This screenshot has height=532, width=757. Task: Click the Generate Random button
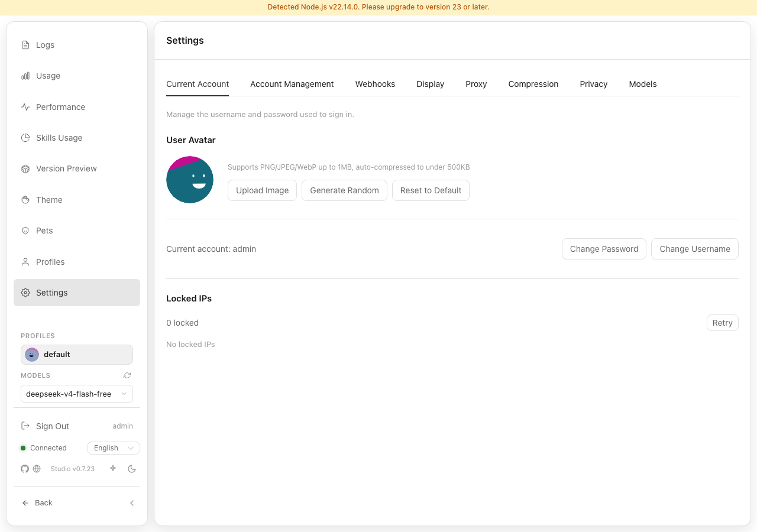click(x=344, y=190)
